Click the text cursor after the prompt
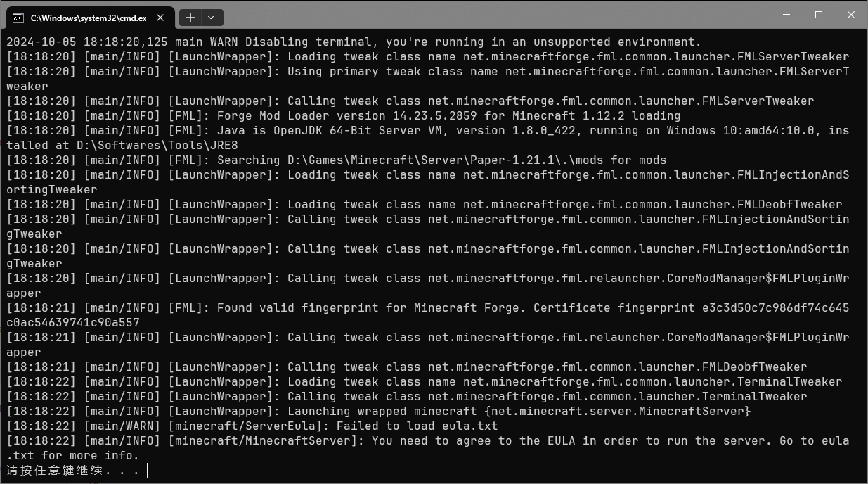This screenshot has width=868, height=484. [148, 470]
